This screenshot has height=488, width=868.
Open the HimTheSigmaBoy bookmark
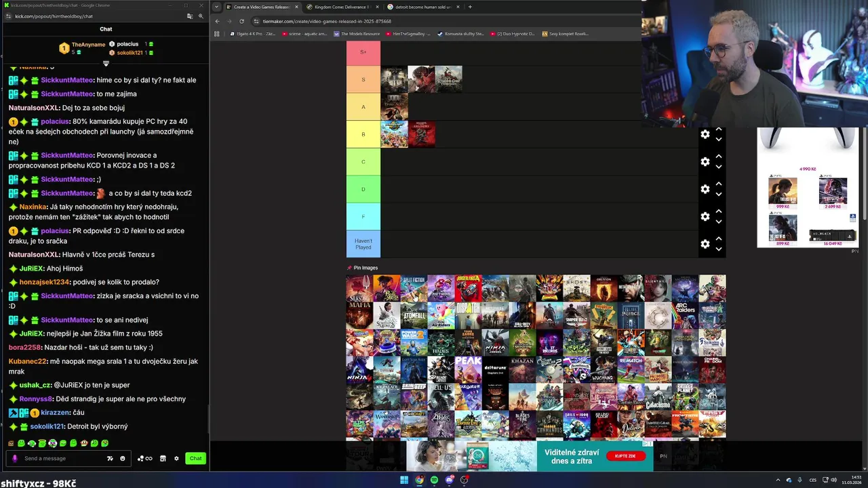(x=408, y=33)
